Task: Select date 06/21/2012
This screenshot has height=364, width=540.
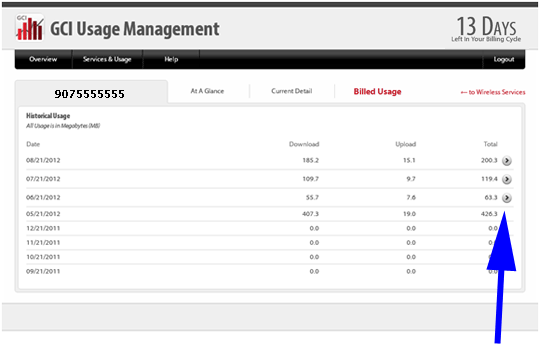Action: pyautogui.click(x=43, y=198)
